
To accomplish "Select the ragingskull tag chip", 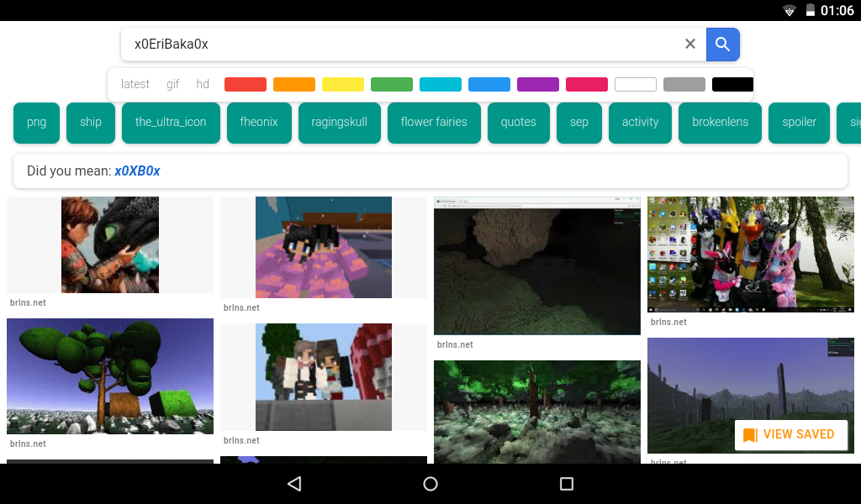I will (340, 123).
